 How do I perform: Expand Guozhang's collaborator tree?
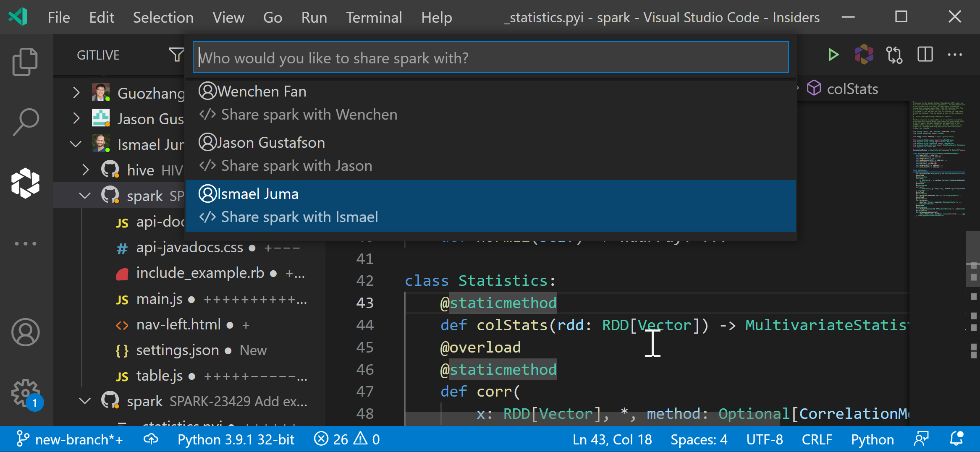pos(76,93)
